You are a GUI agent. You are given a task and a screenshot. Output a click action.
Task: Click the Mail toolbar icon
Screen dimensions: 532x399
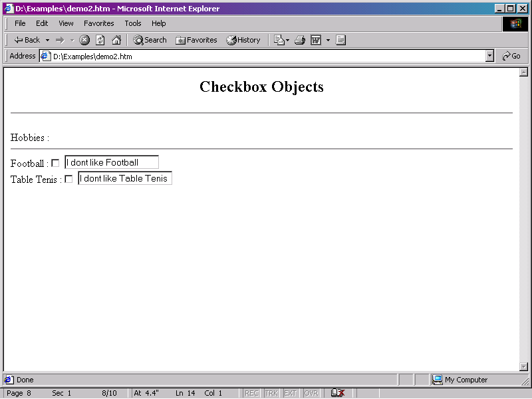(x=279, y=40)
